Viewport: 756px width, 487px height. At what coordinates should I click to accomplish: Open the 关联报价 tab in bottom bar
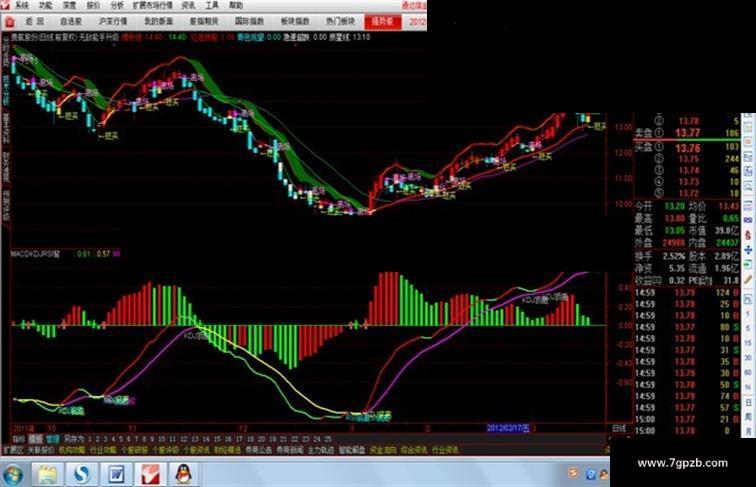click(41, 450)
